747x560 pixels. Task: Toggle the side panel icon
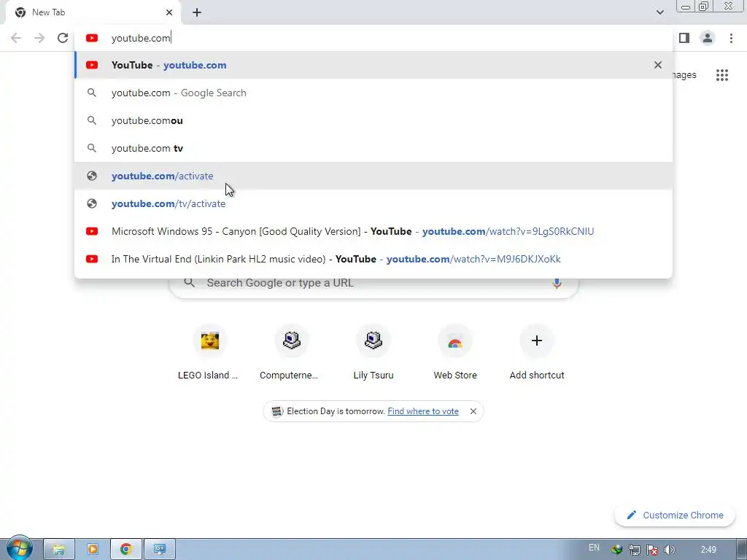point(684,38)
